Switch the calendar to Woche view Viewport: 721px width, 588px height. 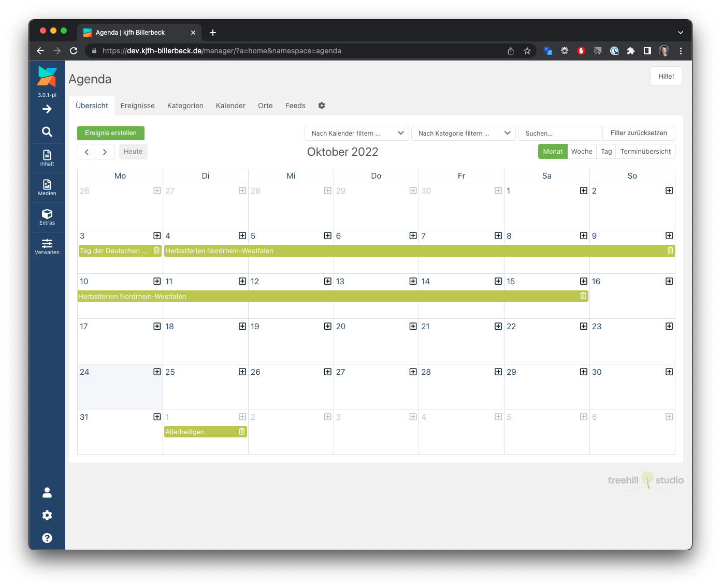point(582,152)
